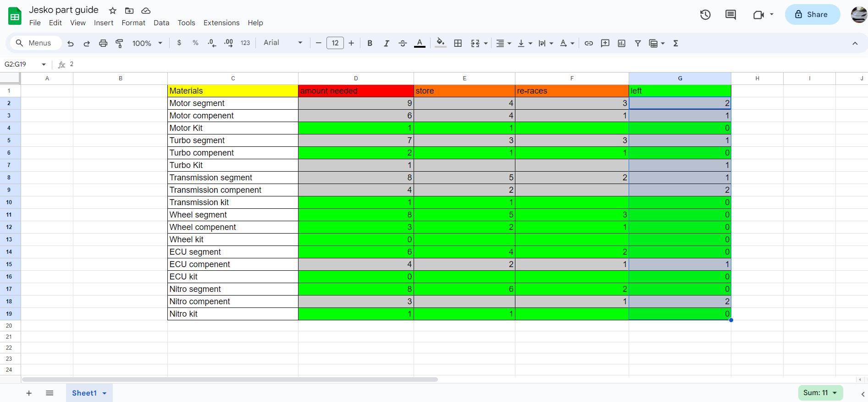Select the Materials header cell
868x402 pixels.
233,91
